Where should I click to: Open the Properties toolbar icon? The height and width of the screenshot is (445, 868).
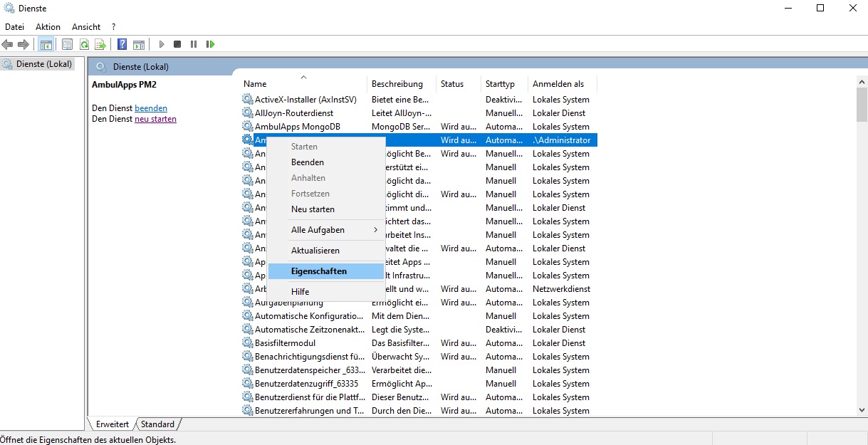coord(67,44)
